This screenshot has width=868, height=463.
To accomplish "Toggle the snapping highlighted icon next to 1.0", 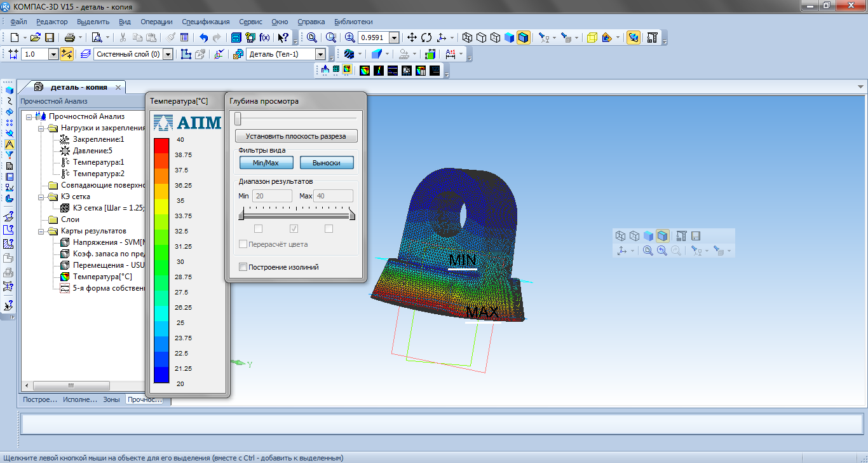I will [67, 54].
